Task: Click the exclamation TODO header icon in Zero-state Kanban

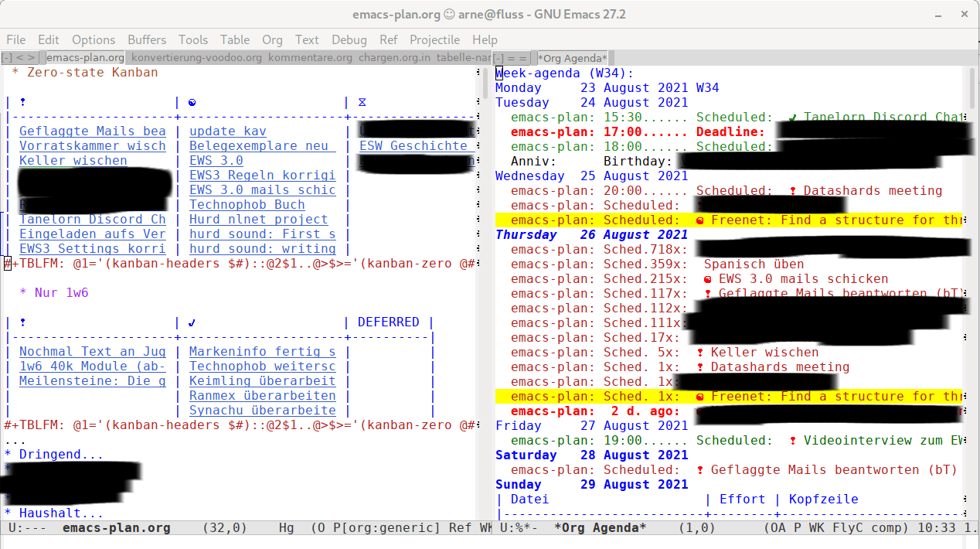Action: point(22,102)
